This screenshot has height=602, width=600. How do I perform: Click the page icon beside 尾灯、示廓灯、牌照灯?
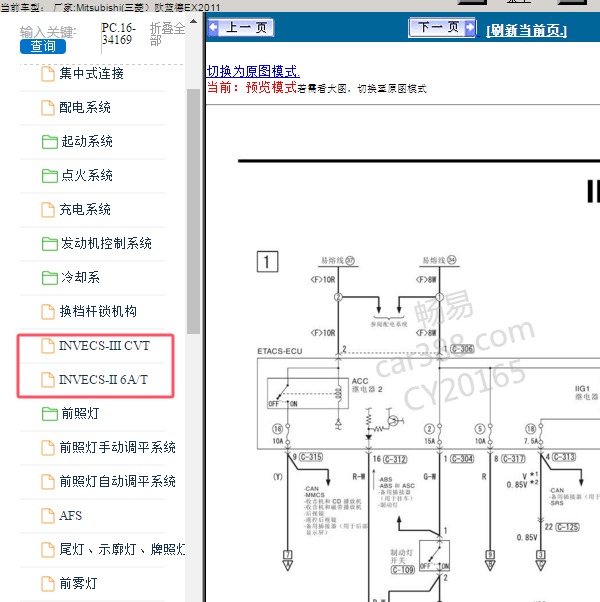(x=48, y=550)
